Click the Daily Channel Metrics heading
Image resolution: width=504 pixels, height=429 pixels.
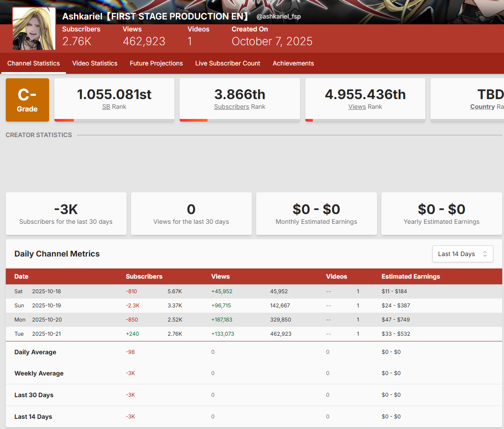click(x=57, y=254)
